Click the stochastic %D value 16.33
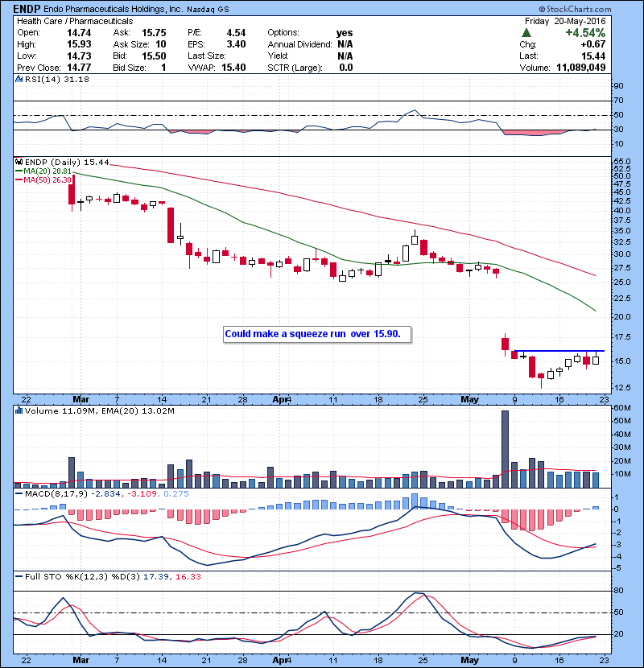Image resolution: width=644 pixels, height=668 pixels. 188,576
